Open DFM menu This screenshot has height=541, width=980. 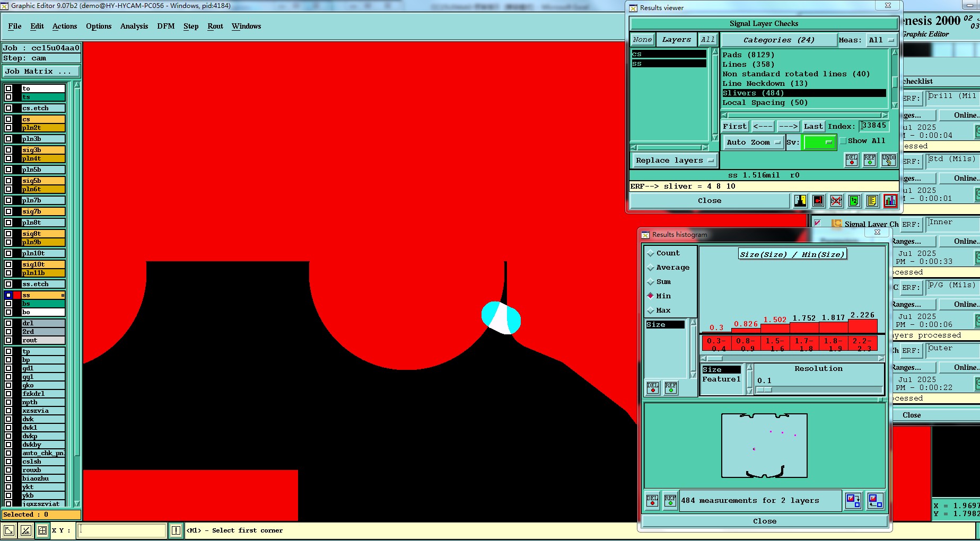[x=166, y=26]
